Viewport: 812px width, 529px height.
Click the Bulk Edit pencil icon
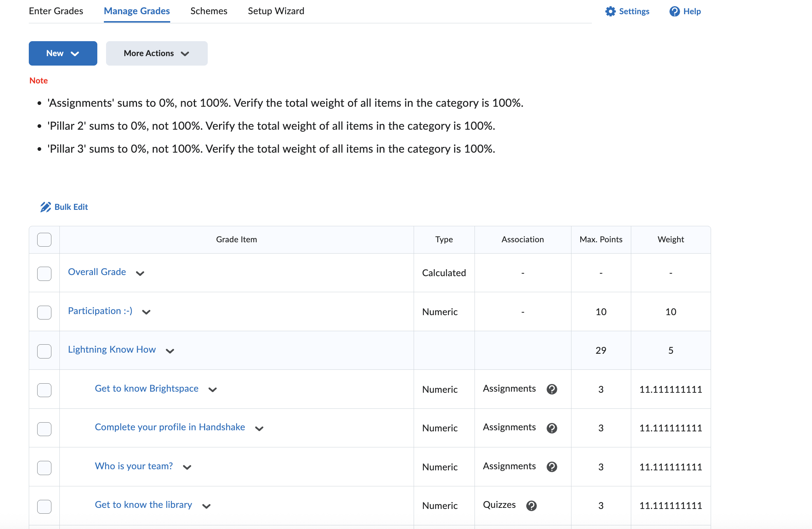45,207
